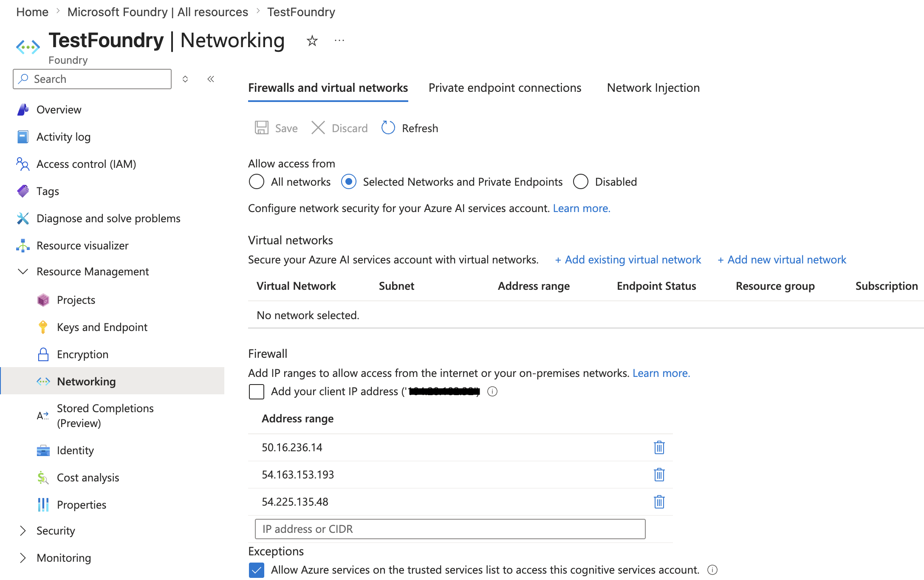Click the Resource group column header

coord(775,286)
